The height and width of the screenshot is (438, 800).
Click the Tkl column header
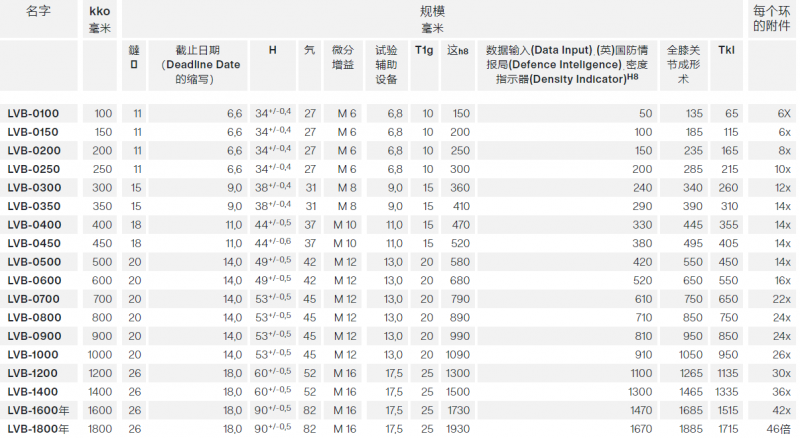click(726, 50)
